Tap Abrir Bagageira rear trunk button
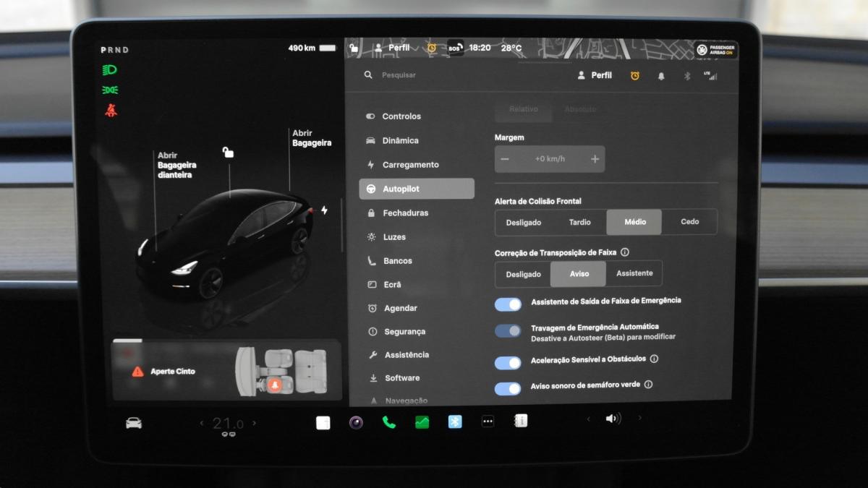Image resolution: width=868 pixels, height=488 pixels. coord(312,138)
